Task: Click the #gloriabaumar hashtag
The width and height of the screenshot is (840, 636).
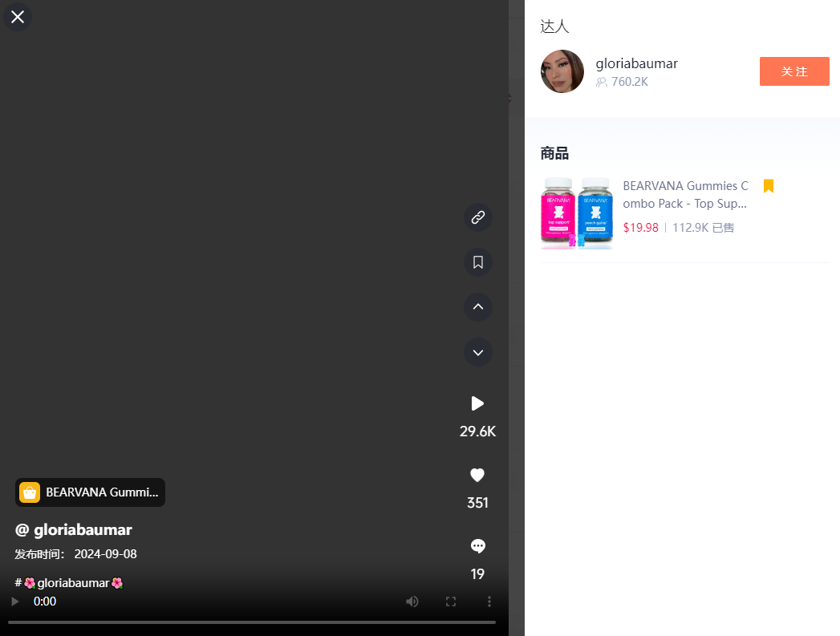Action: tap(69, 583)
